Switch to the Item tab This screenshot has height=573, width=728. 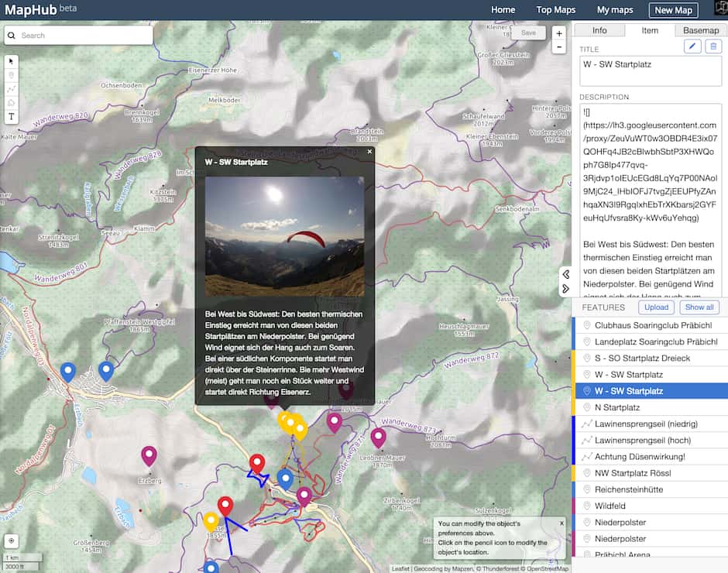pyautogui.click(x=650, y=30)
